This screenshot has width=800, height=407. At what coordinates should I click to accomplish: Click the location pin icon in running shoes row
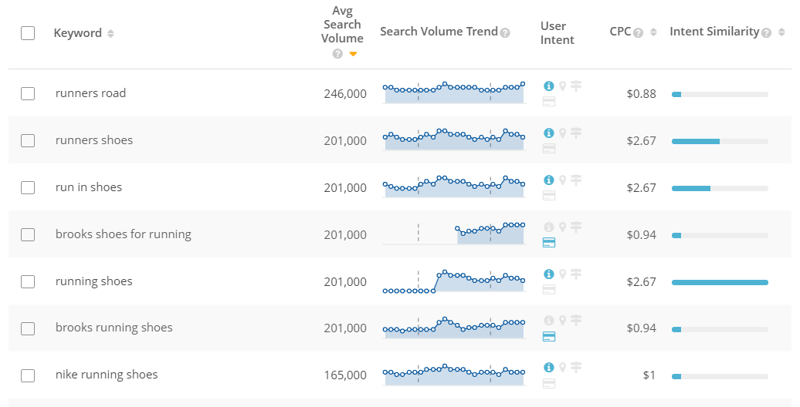562,274
